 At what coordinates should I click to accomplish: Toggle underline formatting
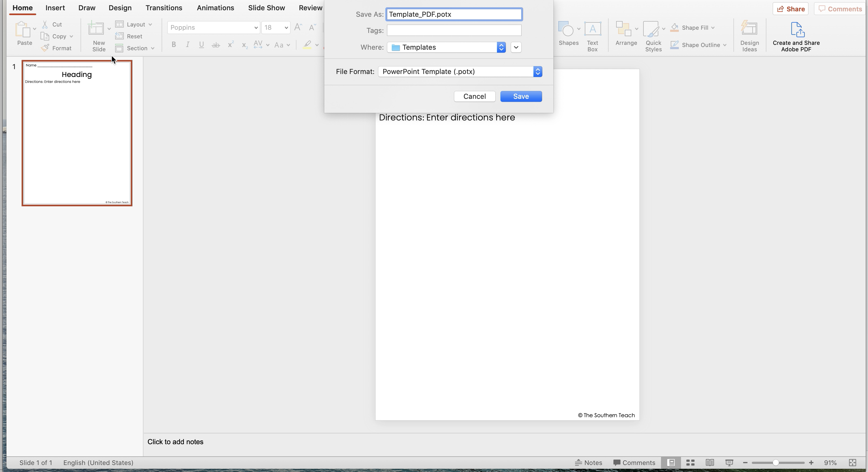[201, 45]
